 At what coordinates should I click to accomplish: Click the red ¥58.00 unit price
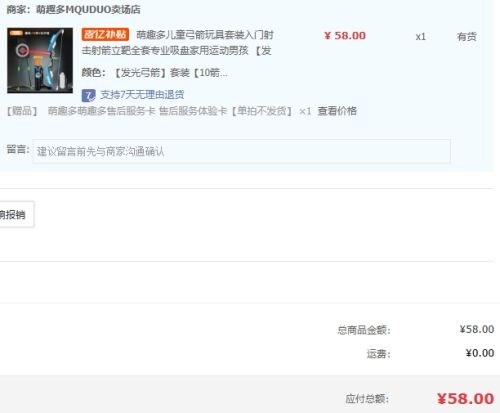point(345,36)
